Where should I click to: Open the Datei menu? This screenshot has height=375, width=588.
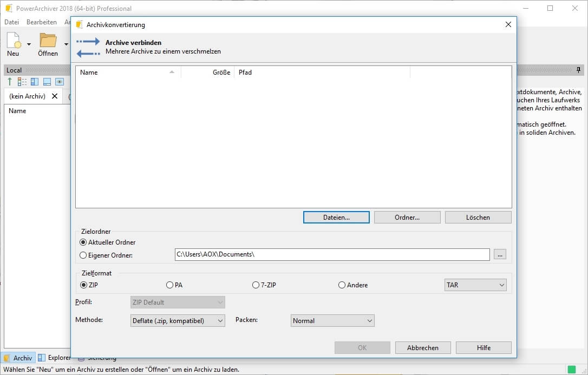tap(11, 22)
